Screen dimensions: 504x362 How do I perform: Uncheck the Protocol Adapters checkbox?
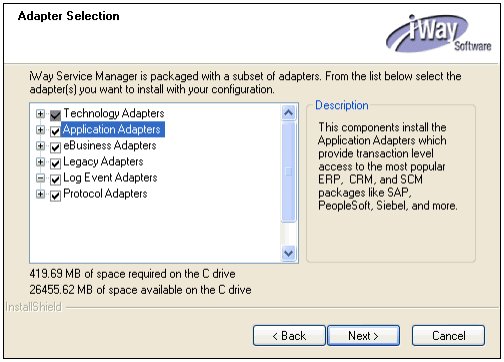point(55,195)
